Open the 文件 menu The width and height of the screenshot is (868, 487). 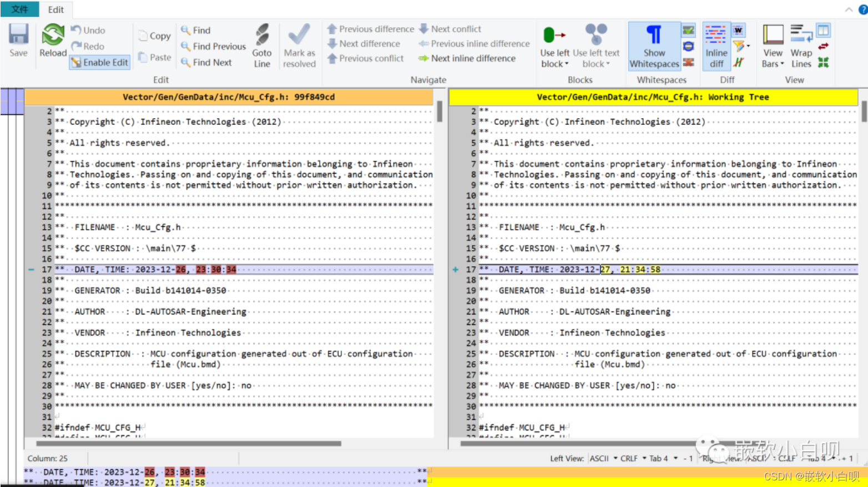click(x=20, y=9)
